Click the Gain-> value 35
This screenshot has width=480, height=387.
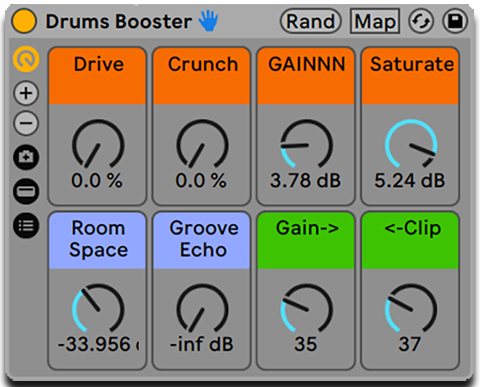point(305,344)
